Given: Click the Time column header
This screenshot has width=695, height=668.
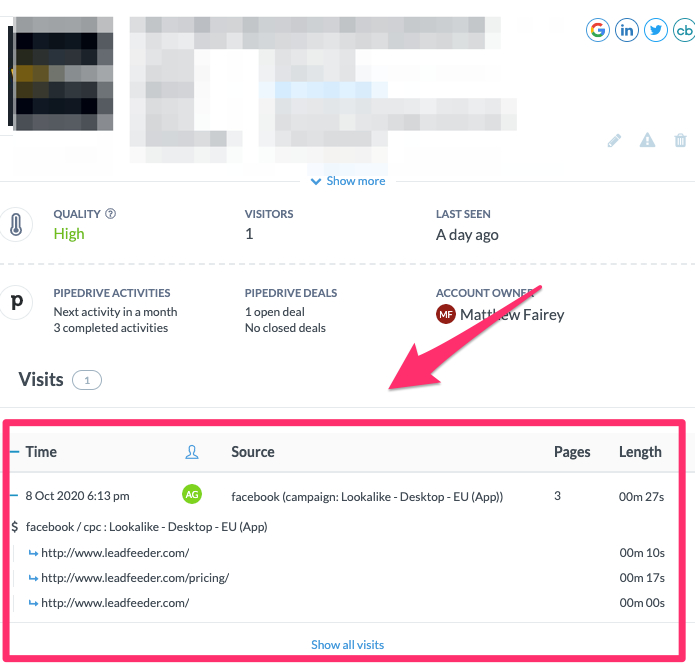Looking at the screenshot, I should coord(41,452).
